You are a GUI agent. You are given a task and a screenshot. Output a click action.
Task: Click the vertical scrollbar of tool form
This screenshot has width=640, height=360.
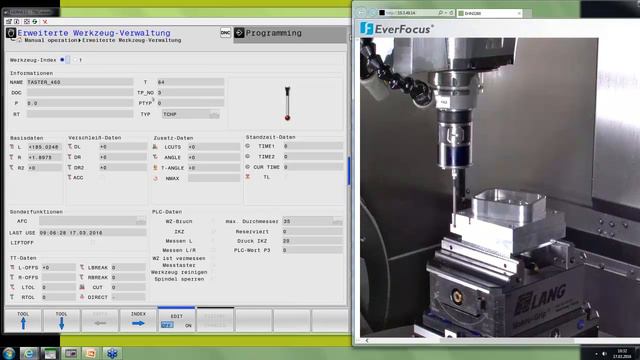349,171
